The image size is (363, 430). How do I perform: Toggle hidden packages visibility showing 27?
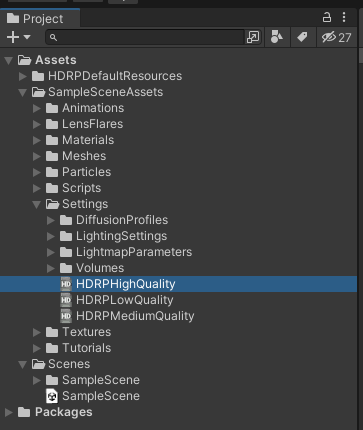(336, 37)
